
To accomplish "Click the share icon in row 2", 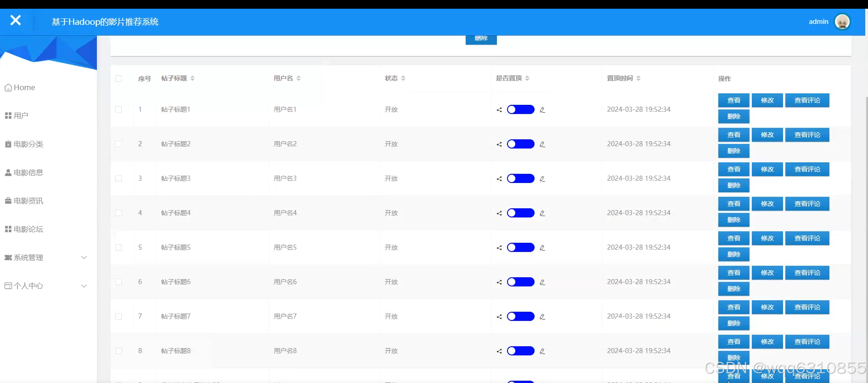I will pyautogui.click(x=499, y=144).
